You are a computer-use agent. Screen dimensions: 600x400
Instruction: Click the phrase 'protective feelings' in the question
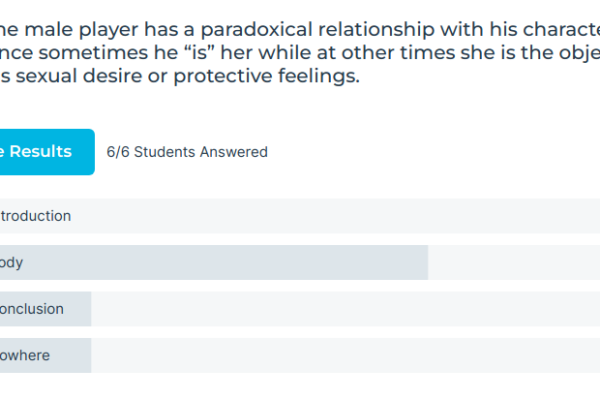266,76
